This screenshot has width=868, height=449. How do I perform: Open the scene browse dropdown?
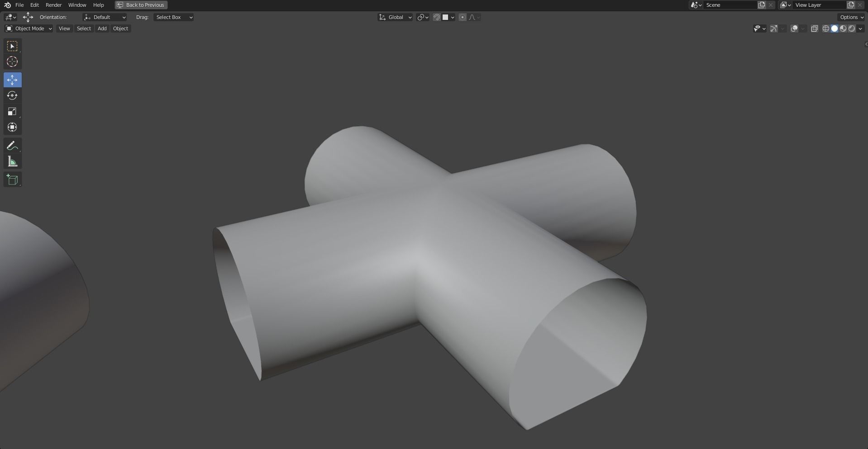pos(696,5)
